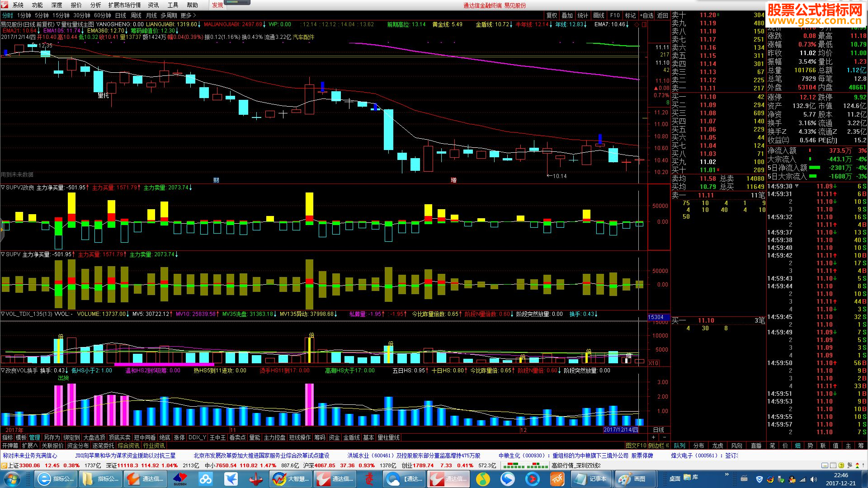Select the 龙虎 tab in side panel
Image resolution: width=868 pixels, height=488 pixels.
click(x=718, y=446)
